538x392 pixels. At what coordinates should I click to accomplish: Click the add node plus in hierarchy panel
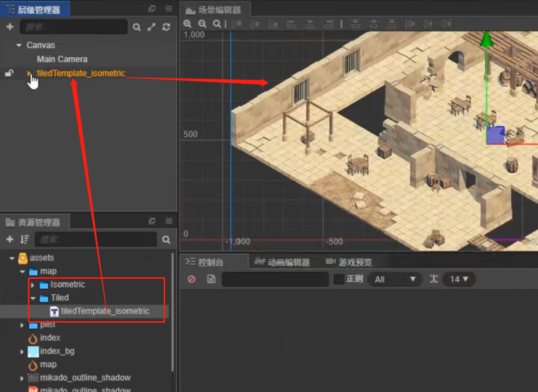click(10, 27)
